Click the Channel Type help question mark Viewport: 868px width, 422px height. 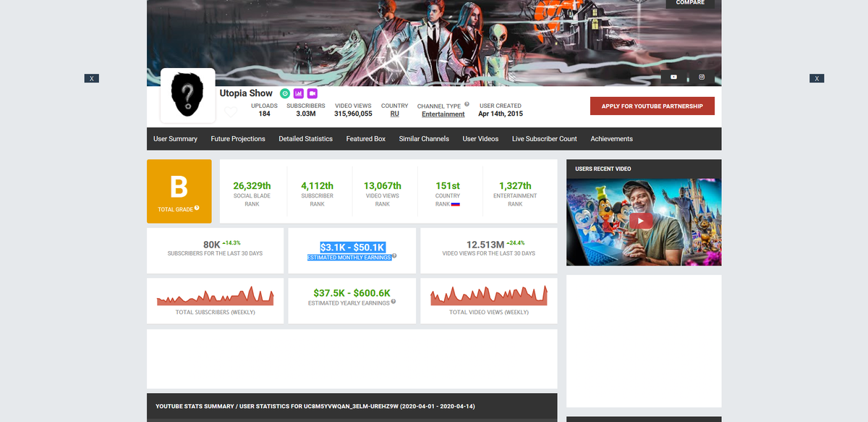tap(467, 104)
